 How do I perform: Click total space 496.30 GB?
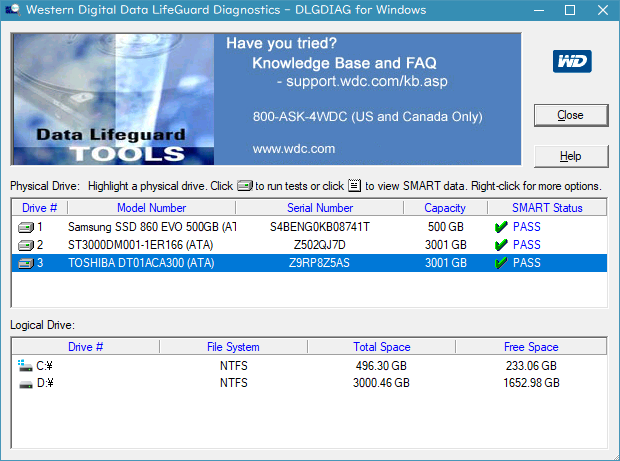tap(381, 366)
